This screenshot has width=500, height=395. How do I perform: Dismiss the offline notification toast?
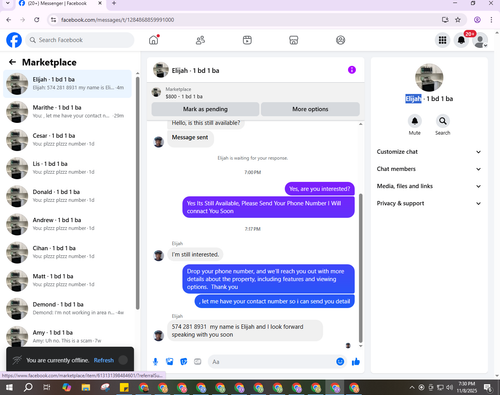[123, 360]
